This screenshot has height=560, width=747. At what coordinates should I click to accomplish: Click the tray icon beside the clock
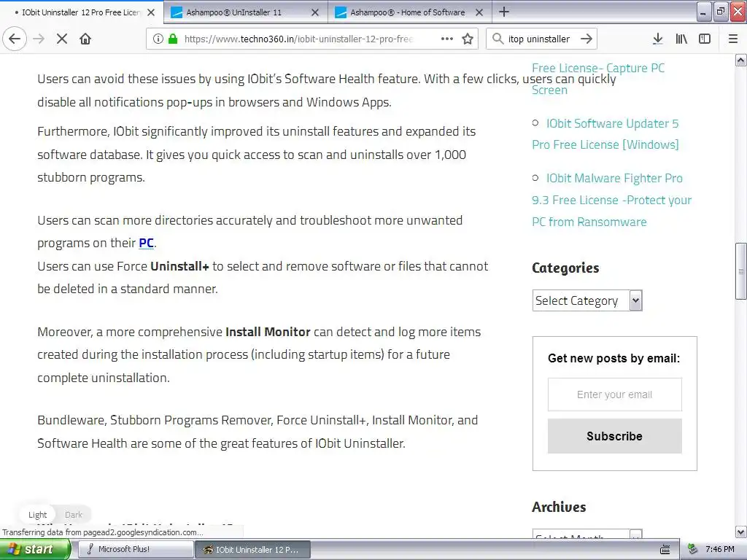693,550
